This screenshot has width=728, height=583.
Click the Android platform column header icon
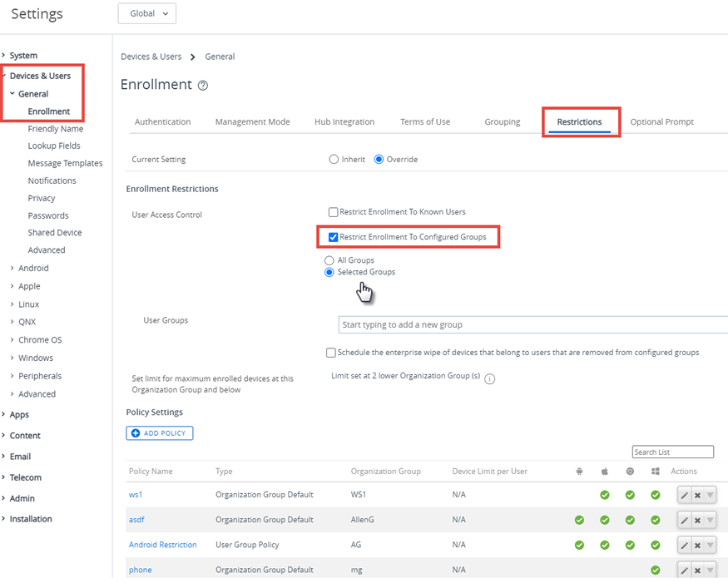coord(579,472)
